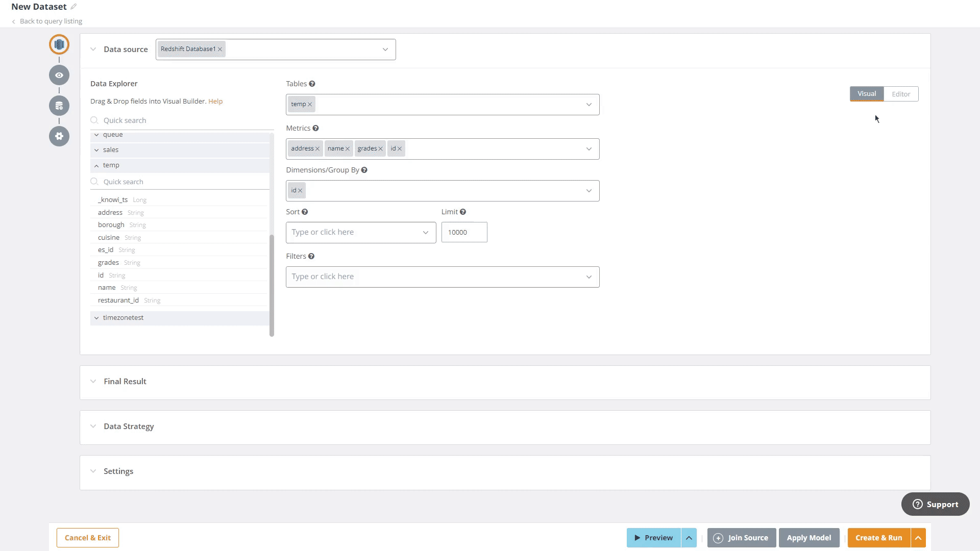The image size is (980, 551).
Task: Remove grades tag from Metrics
Action: tap(380, 148)
